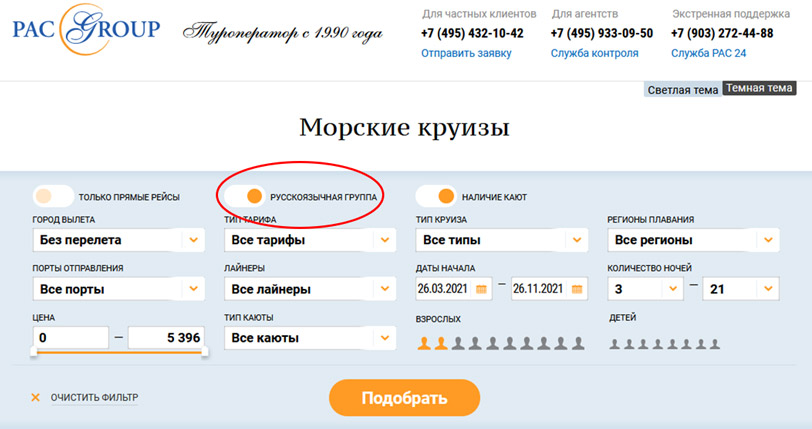Click the X icon beside Очистить фильтр
The width and height of the screenshot is (812, 429).
click(36, 398)
